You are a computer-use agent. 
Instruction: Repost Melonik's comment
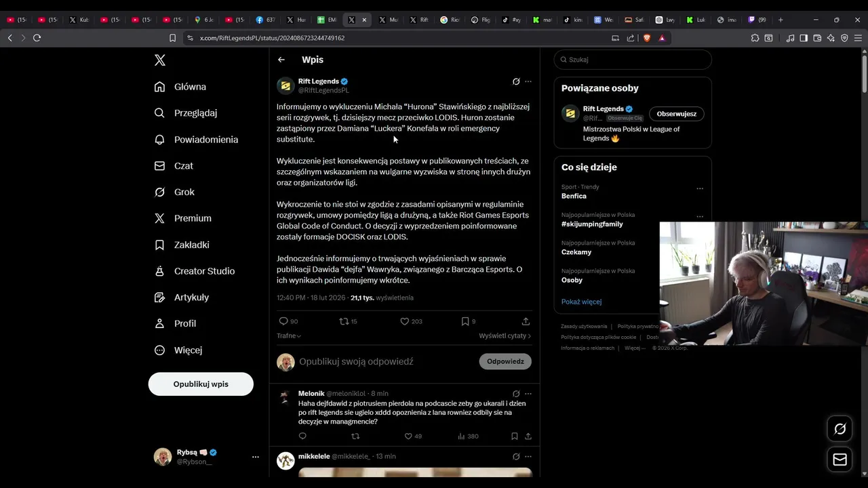[355, 436]
